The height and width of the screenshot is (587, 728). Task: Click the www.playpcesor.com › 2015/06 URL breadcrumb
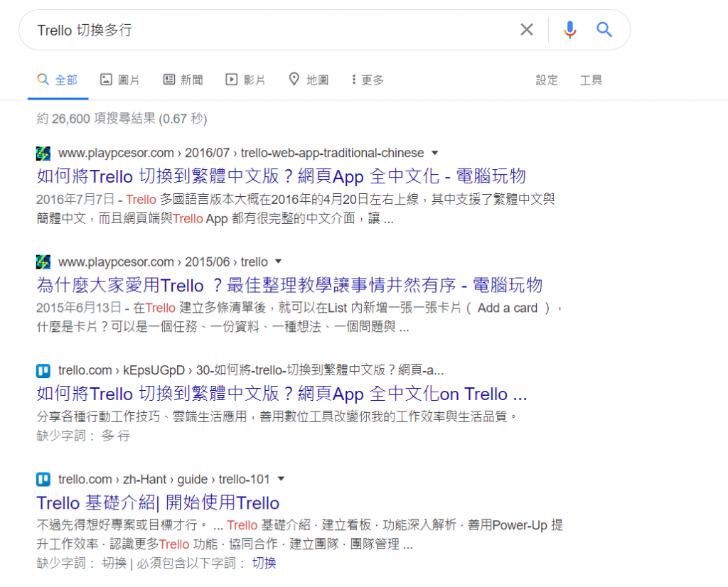coord(163,262)
